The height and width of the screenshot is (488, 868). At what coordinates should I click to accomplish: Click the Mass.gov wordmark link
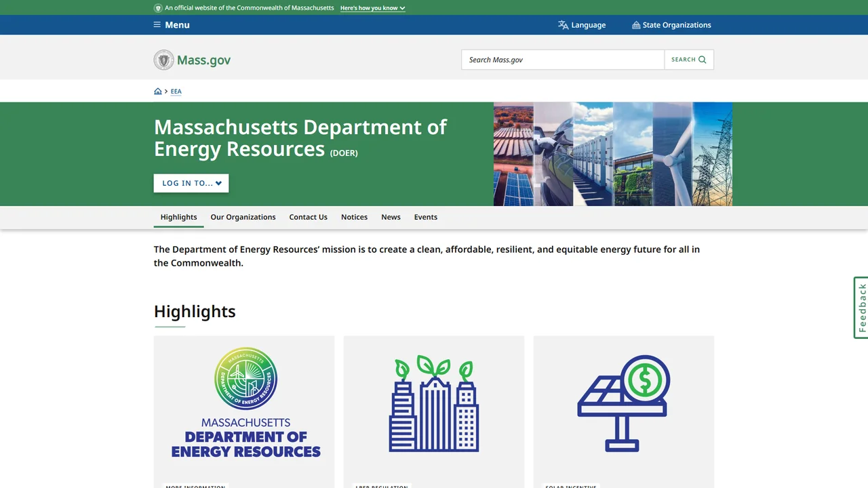pyautogui.click(x=203, y=60)
